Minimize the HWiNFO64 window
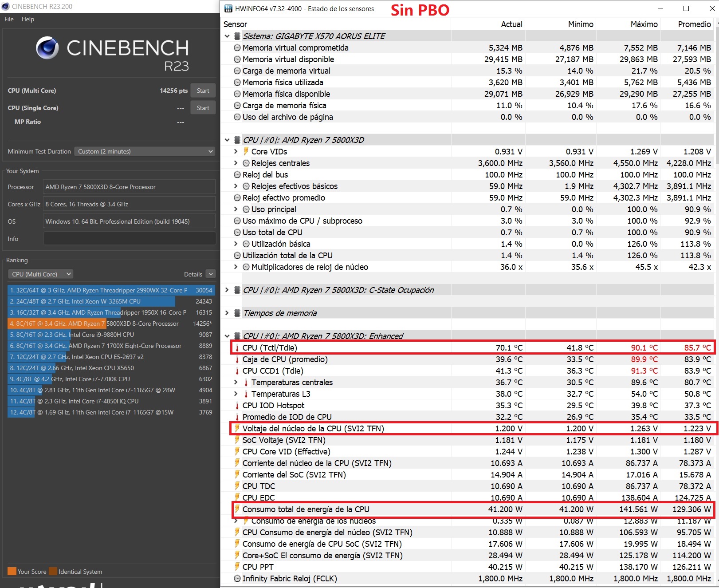The image size is (719, 588). click(660, 8)
